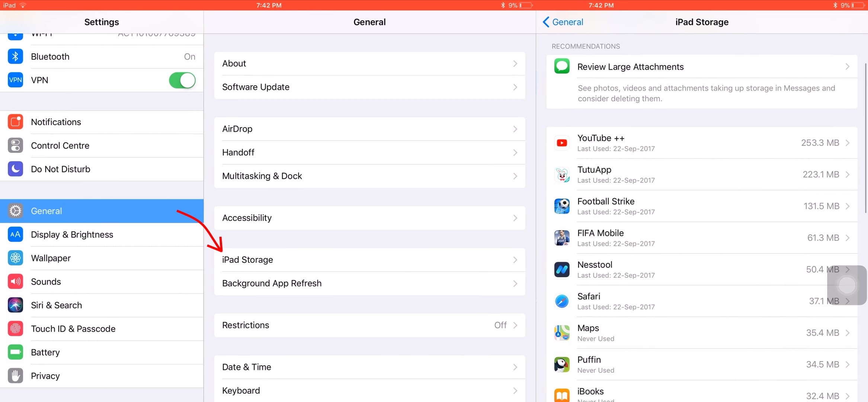This screenshot has height=402, width=868.
Task: Toggle the VPN switch on
Action: [x=182, y=80]
